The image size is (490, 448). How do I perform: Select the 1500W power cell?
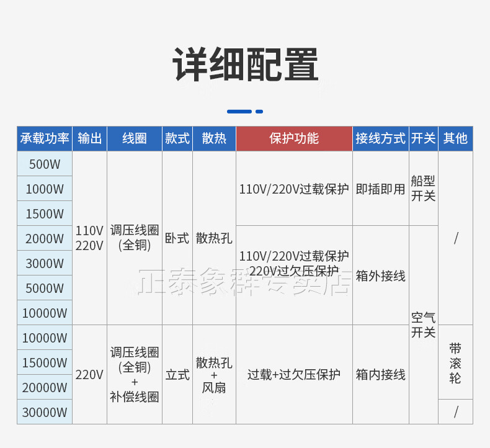click(x=45, y=214)
